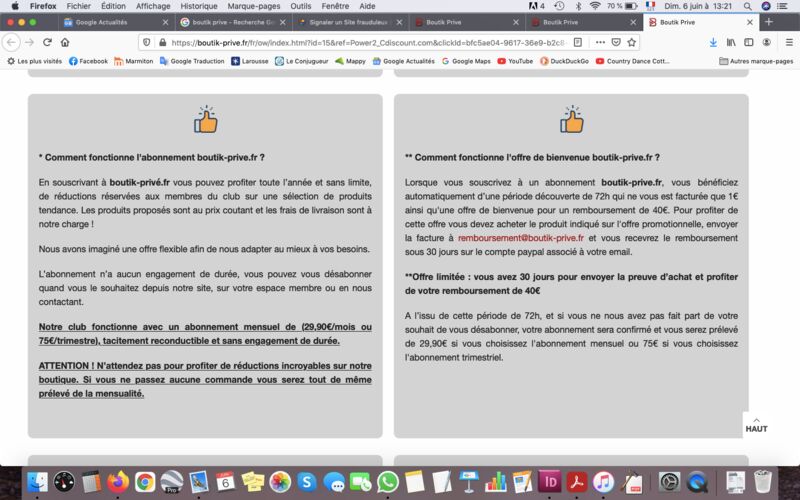
Task: Launch Google Chrome from the Dock
Action: pyautogui.click(x=145, y=482)
